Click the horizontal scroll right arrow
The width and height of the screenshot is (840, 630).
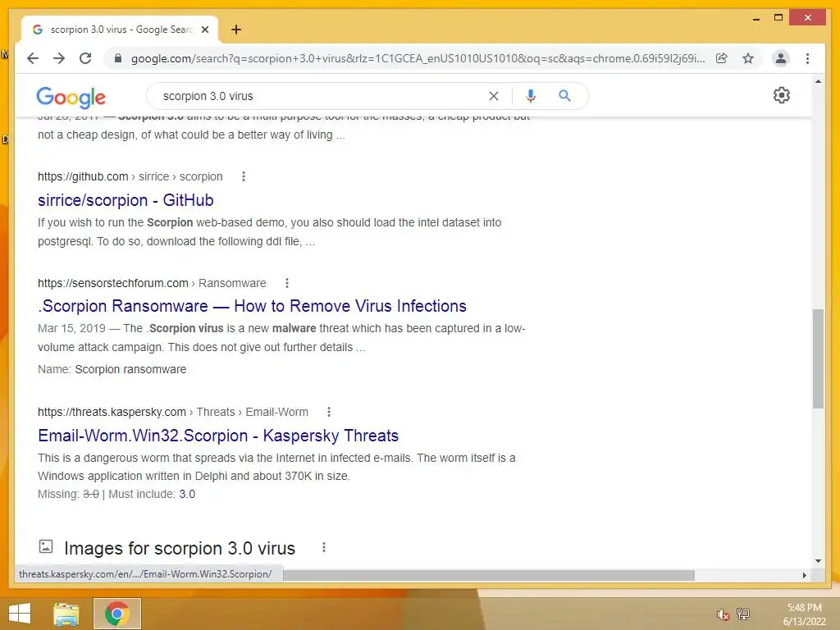804,575
